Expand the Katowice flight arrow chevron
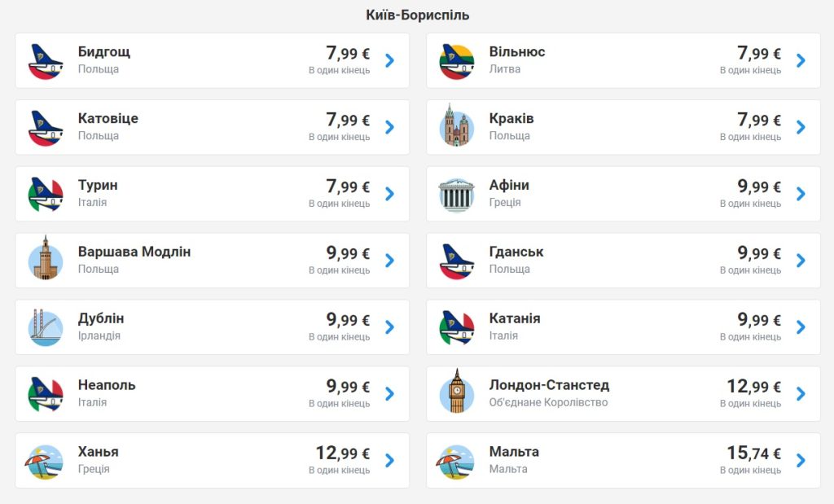The height and width of the screenshot is (504, 834). pos(389,127)
